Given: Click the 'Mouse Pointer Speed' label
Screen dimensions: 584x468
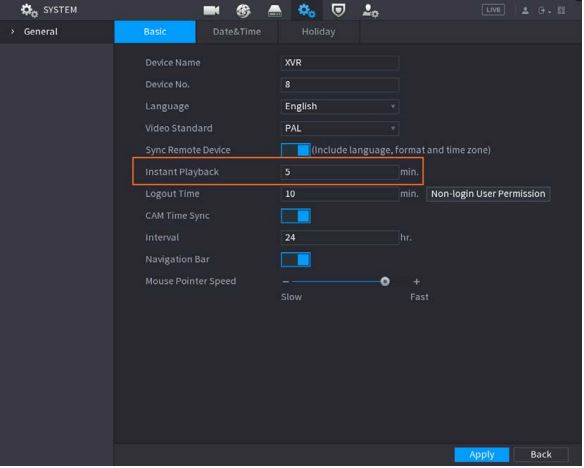Looking at the screenshot, I should pyautogui.click(x=191, y=281).
